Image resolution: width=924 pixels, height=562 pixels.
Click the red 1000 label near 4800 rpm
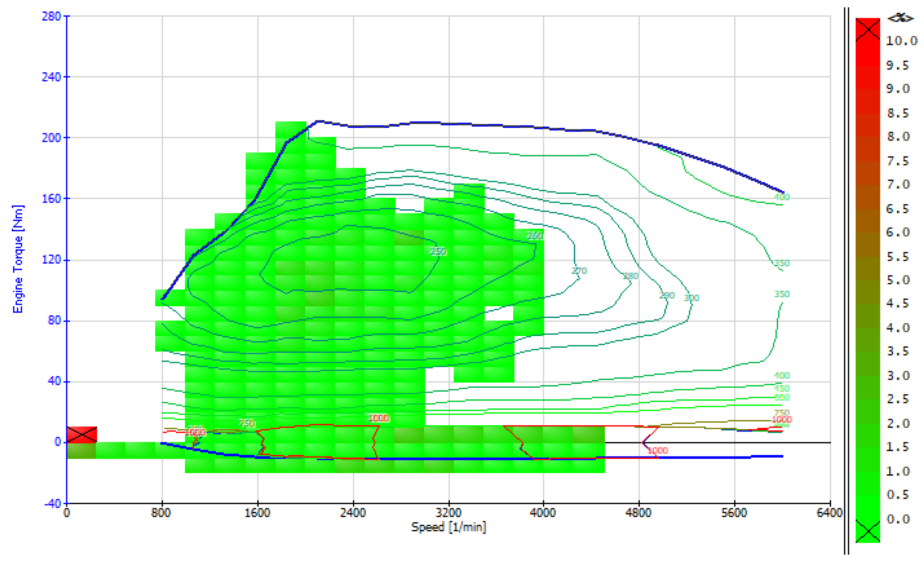pos(658,450)
